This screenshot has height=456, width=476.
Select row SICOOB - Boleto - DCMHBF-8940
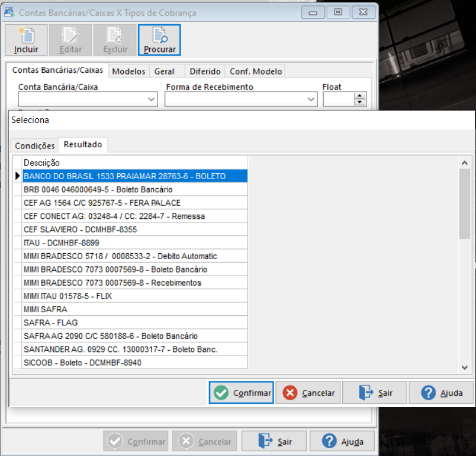135,363
